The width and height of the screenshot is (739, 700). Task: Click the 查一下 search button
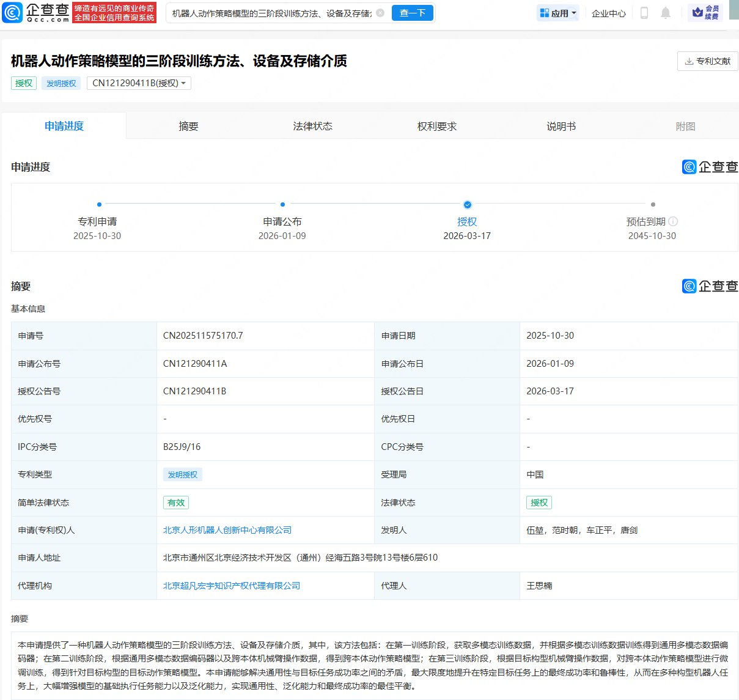[x=412, y=13]
